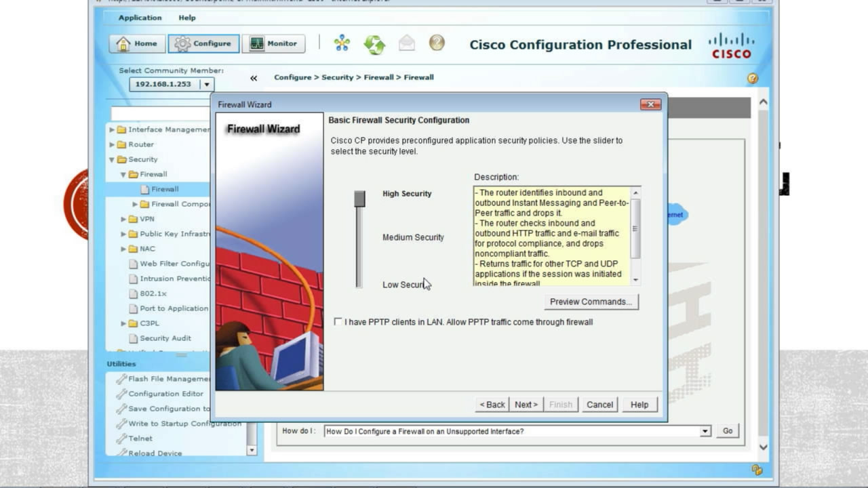This screenshot has height=488, width=868.
Task: Click the Cisco logo
Action: coord(732,46)
